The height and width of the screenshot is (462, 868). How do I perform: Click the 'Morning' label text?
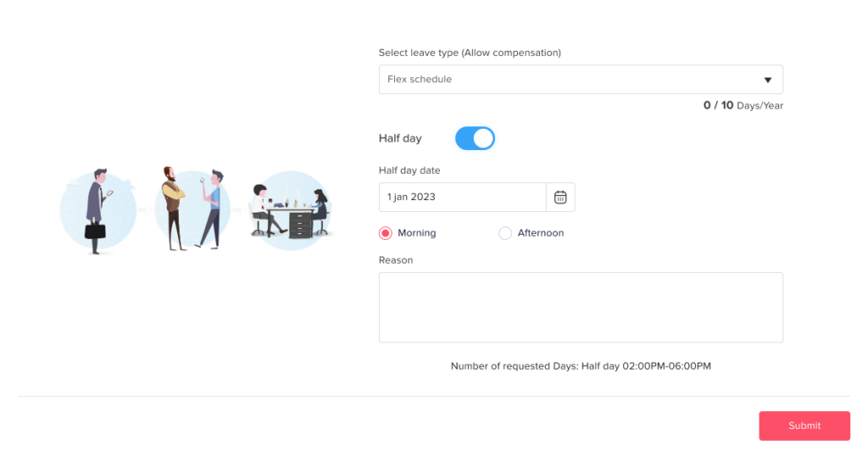(x=416, y=233)
